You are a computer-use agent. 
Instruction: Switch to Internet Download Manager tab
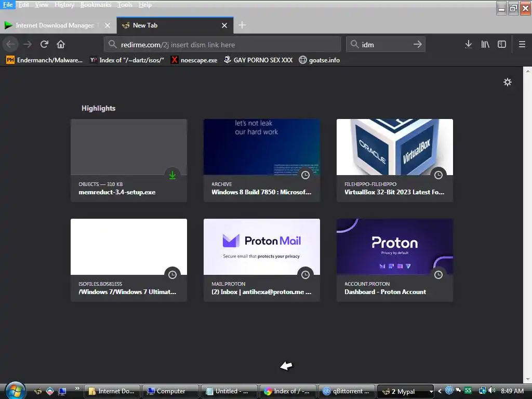click(x=58, y=25)
